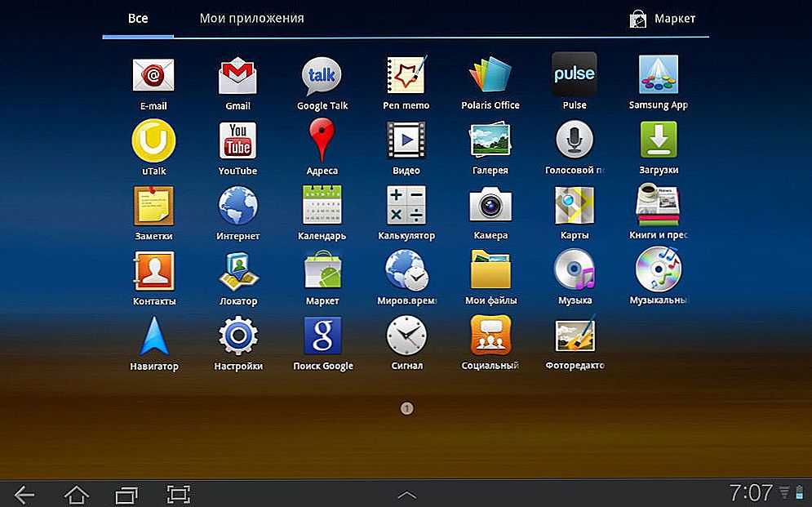
Task: Launch the Интернет browser
Action: [x=237, y=206]
